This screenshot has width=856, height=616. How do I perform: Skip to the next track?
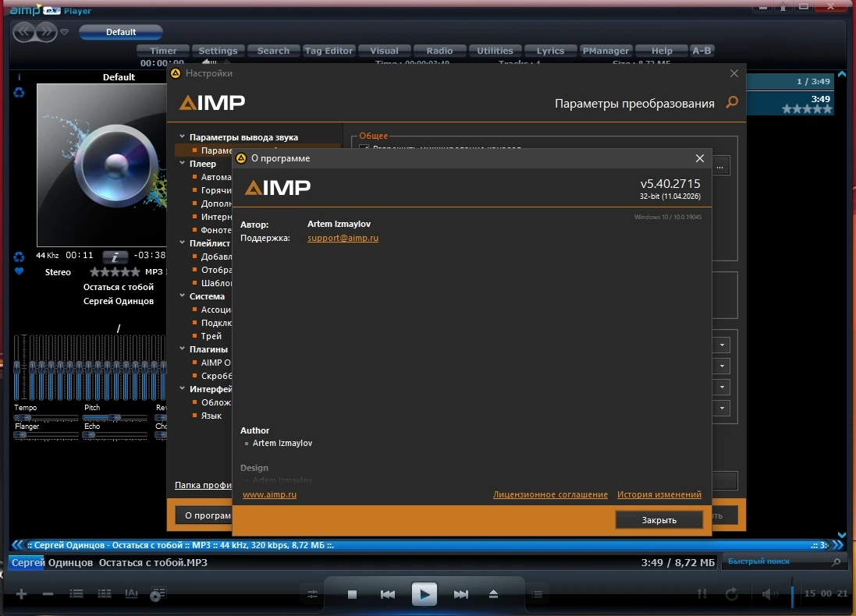coord(460,594)
